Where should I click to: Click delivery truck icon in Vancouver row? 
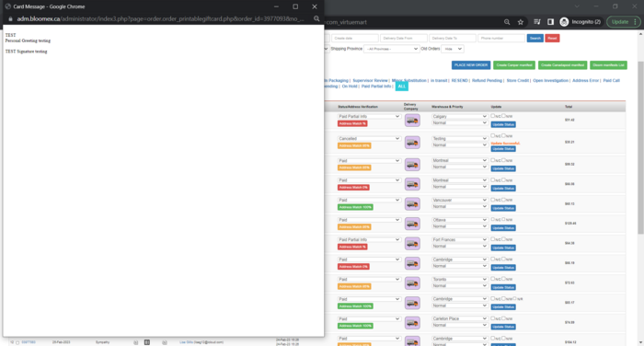412,203
